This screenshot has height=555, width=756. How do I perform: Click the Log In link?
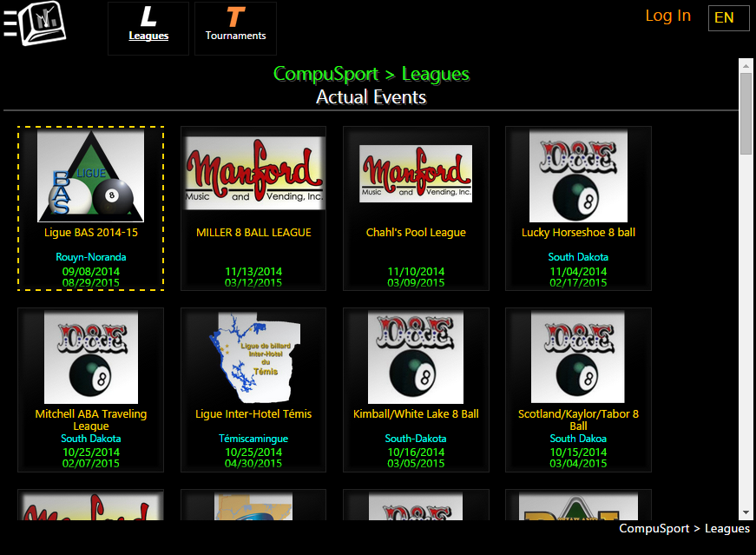pyautogui.click(x=667, y=16)
